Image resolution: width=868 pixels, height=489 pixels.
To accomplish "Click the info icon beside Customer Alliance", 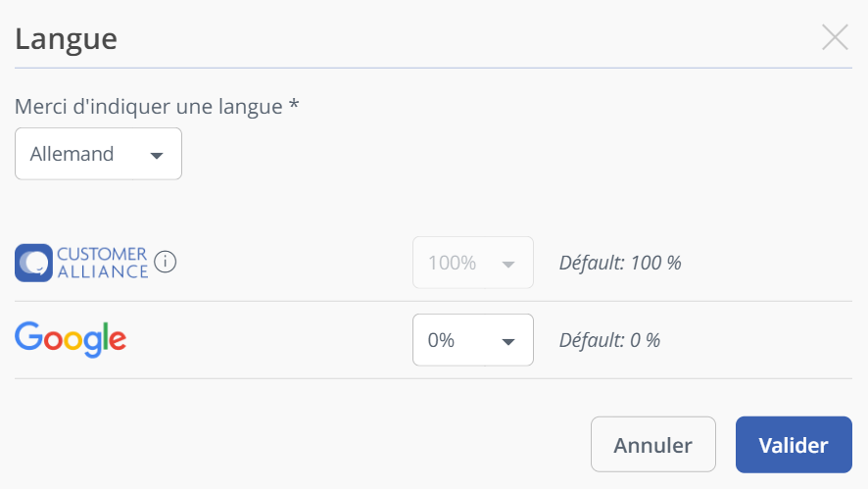I will point(165,262).
